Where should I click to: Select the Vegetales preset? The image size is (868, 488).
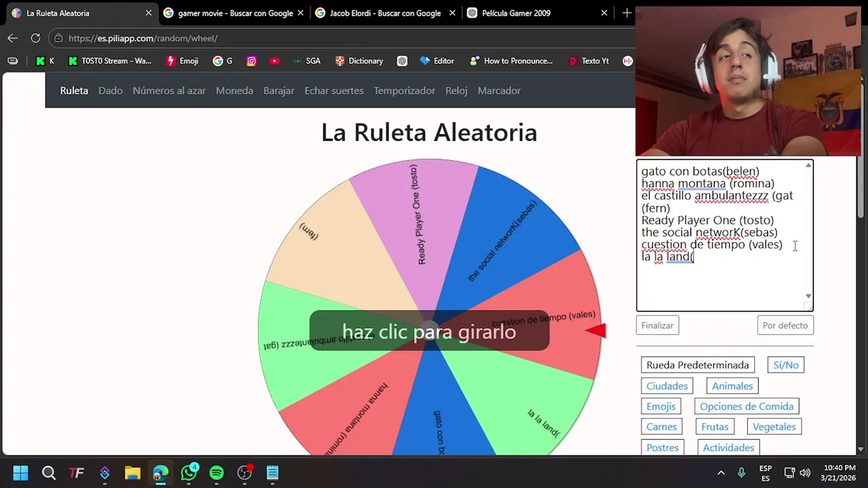pos(774,426)
